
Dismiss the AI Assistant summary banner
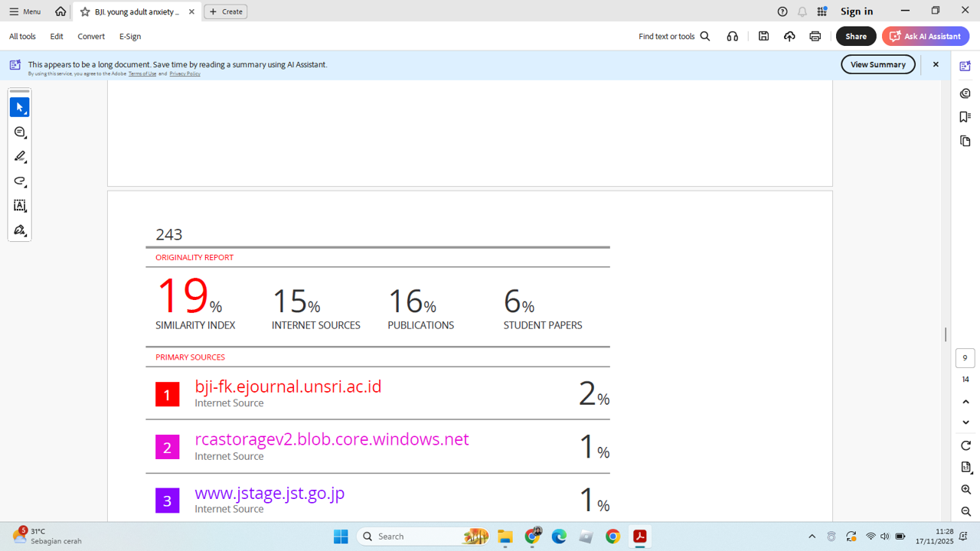(x=936, y=64)
